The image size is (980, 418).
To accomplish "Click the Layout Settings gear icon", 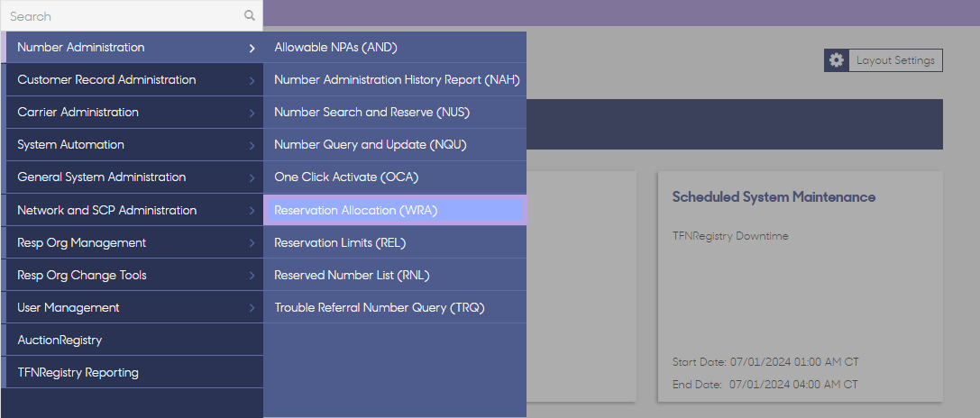I will [837, 60].
